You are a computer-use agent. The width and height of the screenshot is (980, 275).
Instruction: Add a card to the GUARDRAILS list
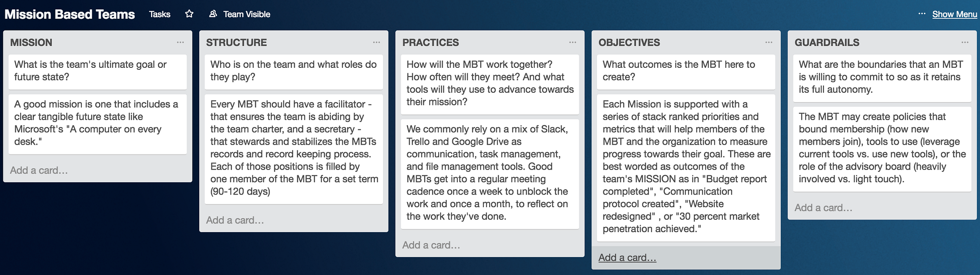click(823, 208)
